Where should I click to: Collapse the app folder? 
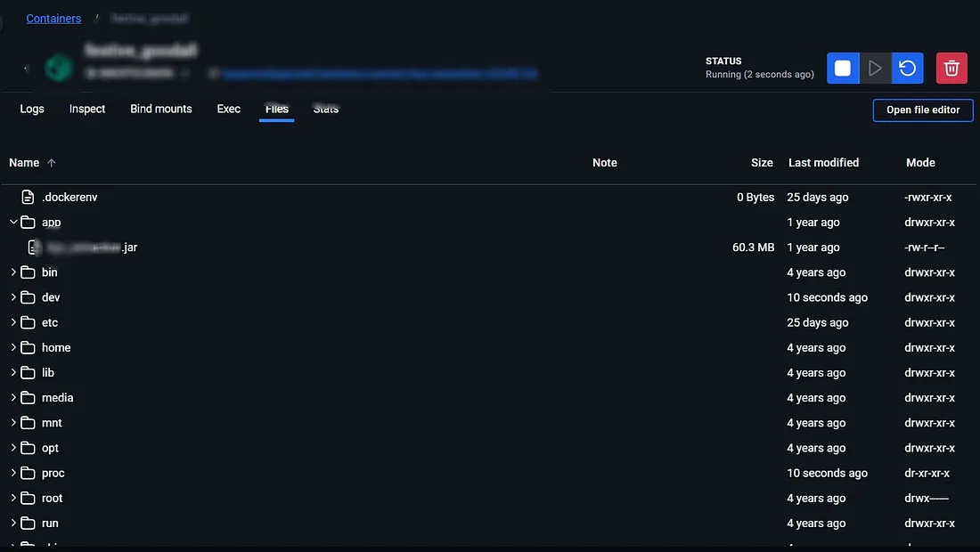coord(13,222)
